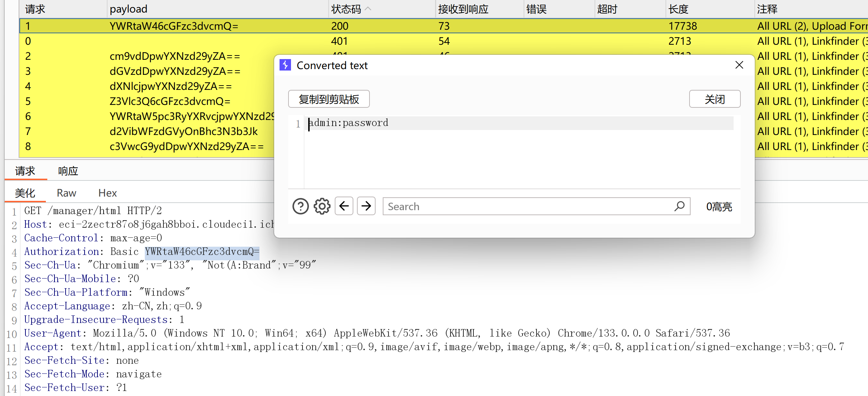Screen dimensions: 868x396
Task: Open the Hex view tab
Action: (x=108, y=193)
